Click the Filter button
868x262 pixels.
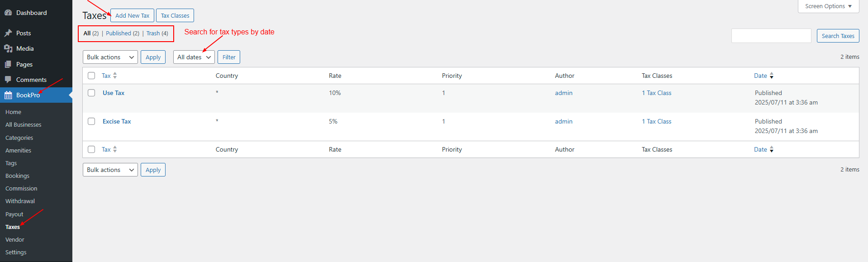[x=229, y=57]
